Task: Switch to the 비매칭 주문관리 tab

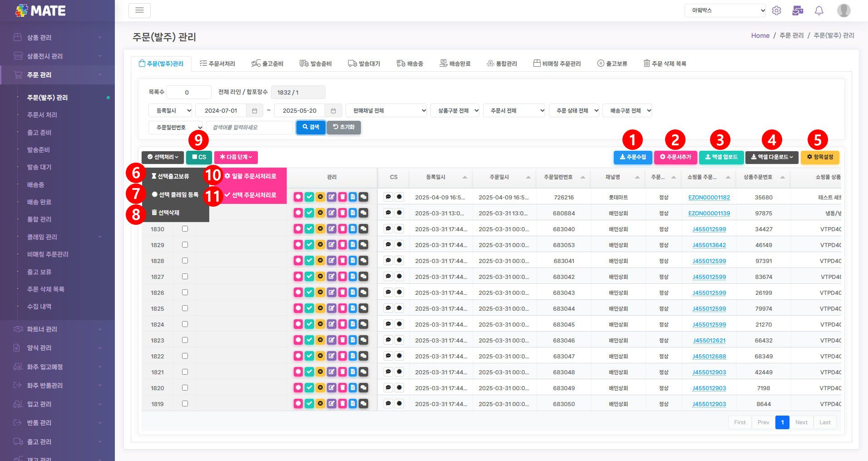Action: [x=557, y=64]
